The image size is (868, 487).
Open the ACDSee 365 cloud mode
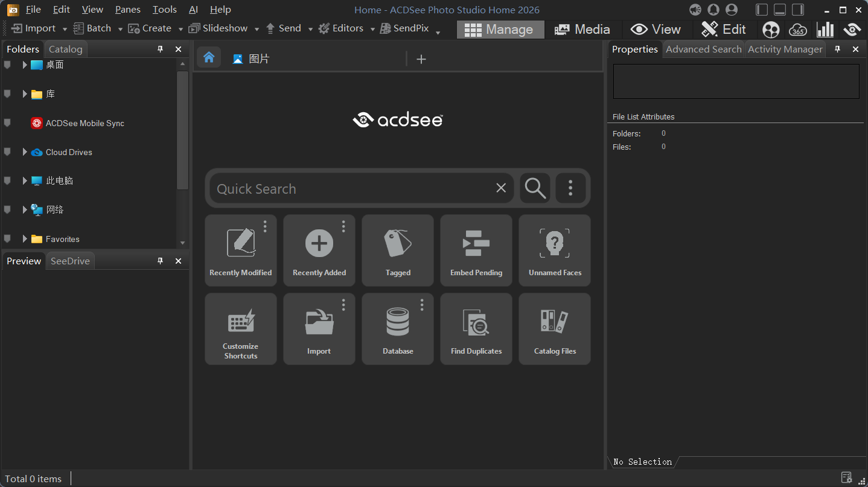coord(798,30)
